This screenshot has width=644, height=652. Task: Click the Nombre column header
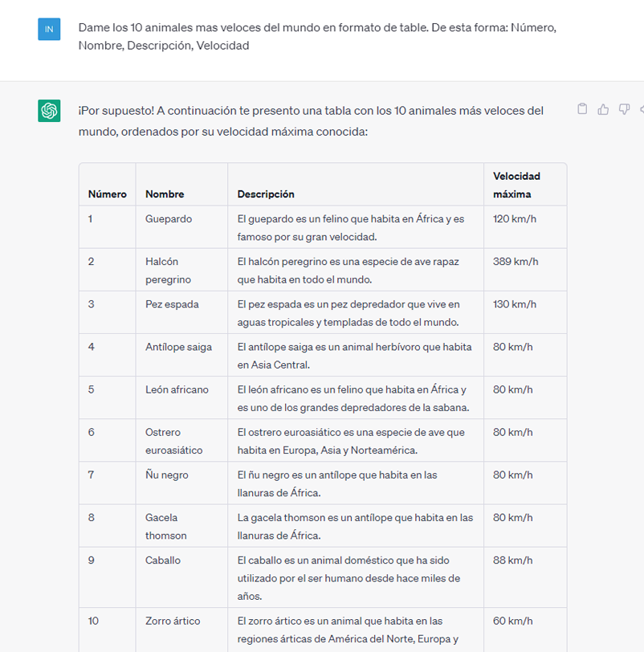(x=165, y=194)
